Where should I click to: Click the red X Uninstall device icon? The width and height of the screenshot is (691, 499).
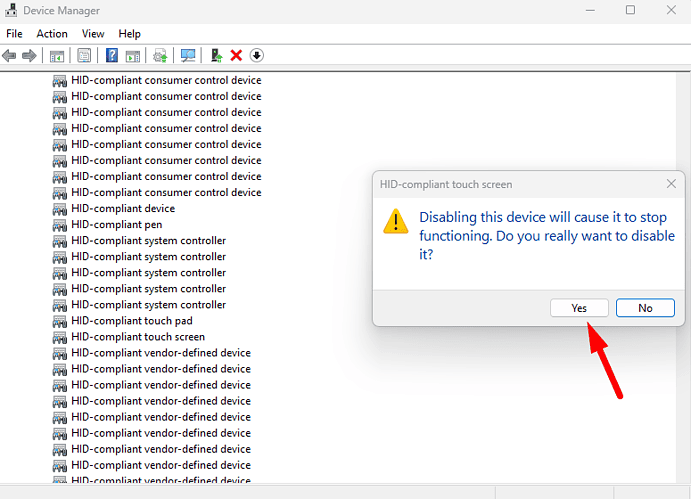pyautogui.click(x=236, y=55)
